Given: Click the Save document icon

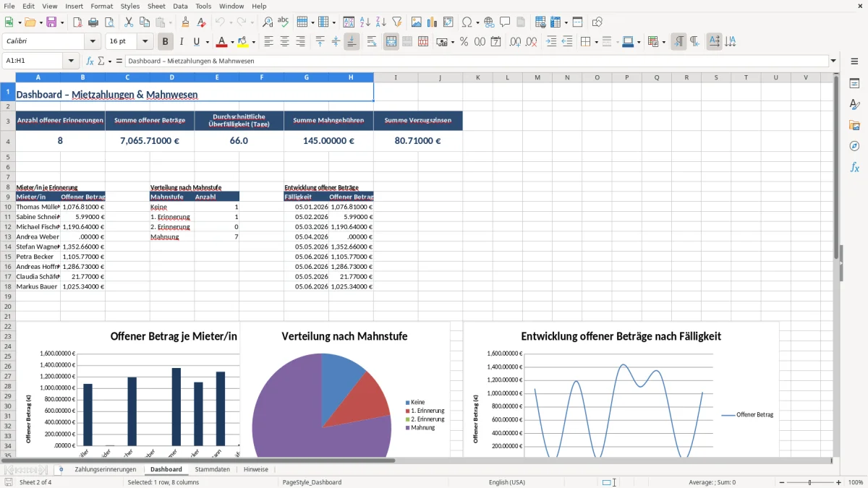Looking at the screenshot, I should (51, 22).
